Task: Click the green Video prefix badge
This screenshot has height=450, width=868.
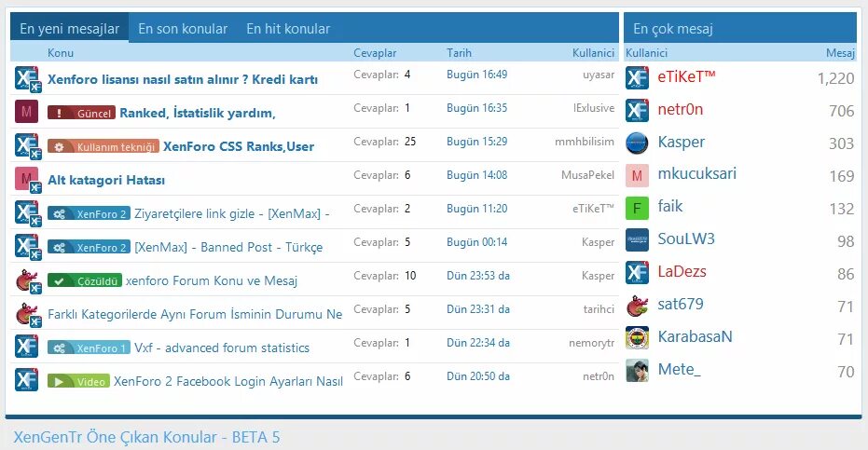Action: (x=78, y=381)
